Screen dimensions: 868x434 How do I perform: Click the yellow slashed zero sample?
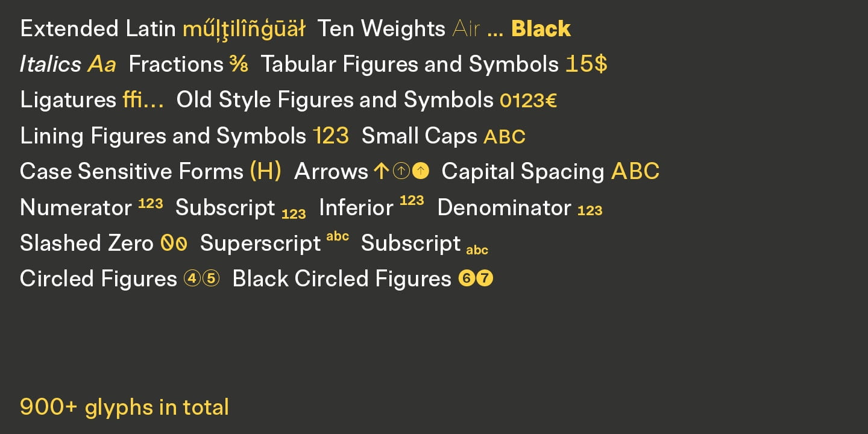(x=174, y=244)
